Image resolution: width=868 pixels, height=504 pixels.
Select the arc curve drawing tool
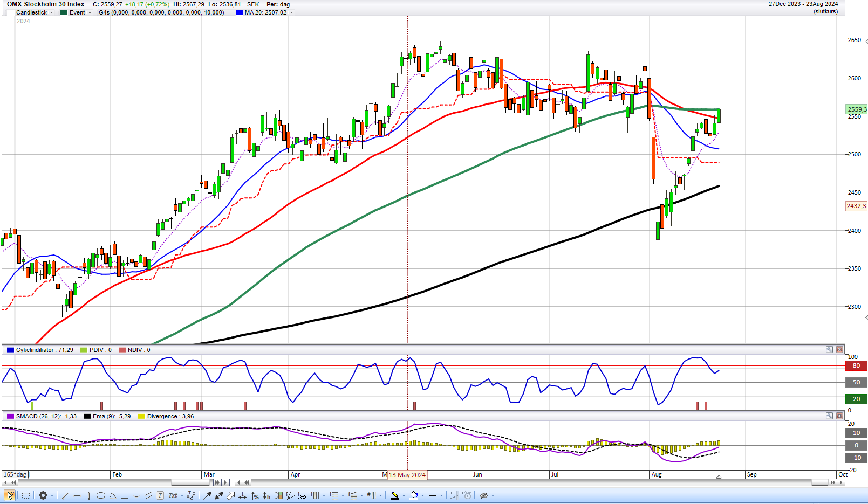click(x=136, y=495)
